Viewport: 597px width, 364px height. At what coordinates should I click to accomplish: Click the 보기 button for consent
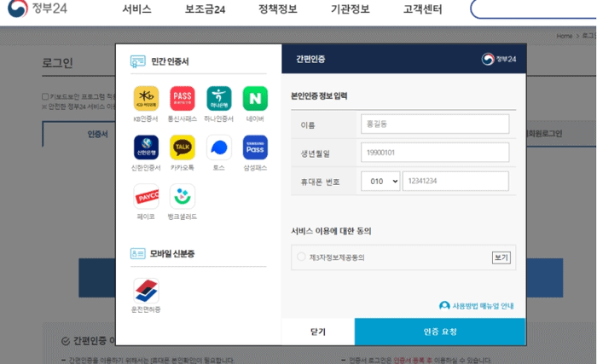501,257
